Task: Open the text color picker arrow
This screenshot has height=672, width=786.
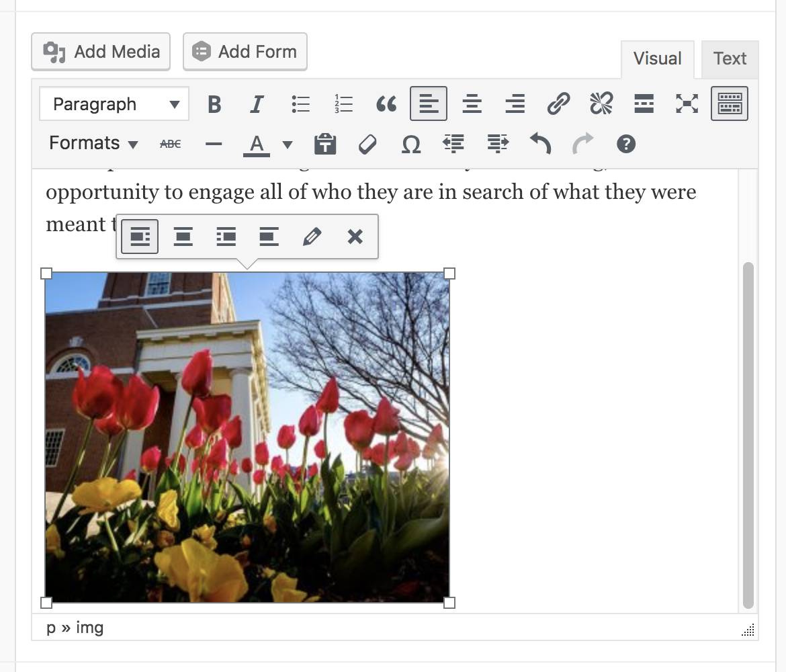Action: click(288, 144)
